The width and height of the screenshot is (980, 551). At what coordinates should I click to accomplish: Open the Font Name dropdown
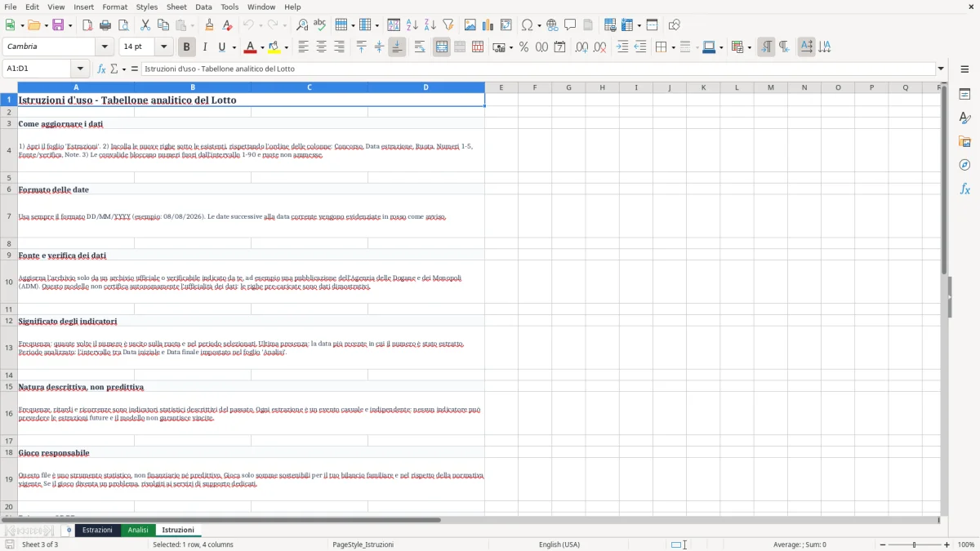click(x=104, y=47)
